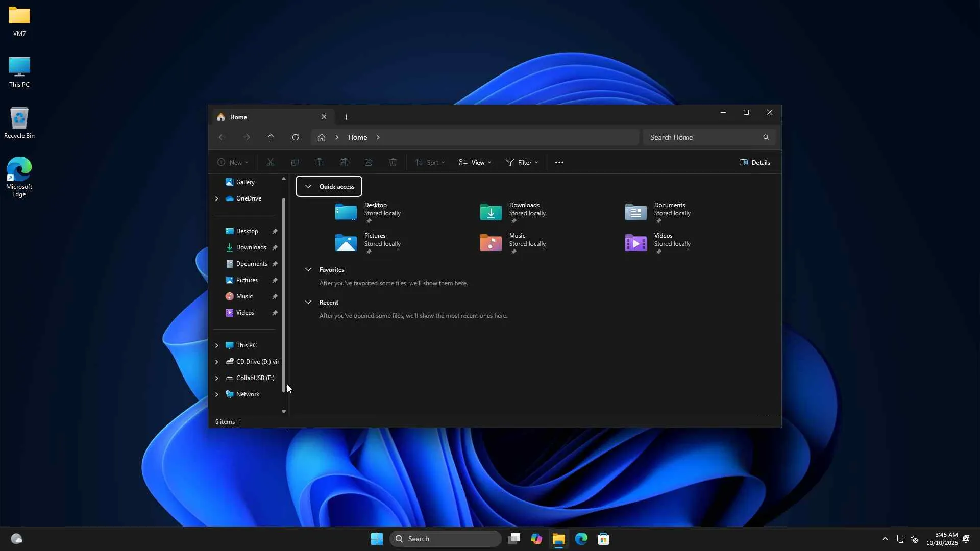Image resolution: width=980 pixels, height=551 pixels.
Task: Select Gallery in the navigation pane
Action: click(x=245, y=182)
